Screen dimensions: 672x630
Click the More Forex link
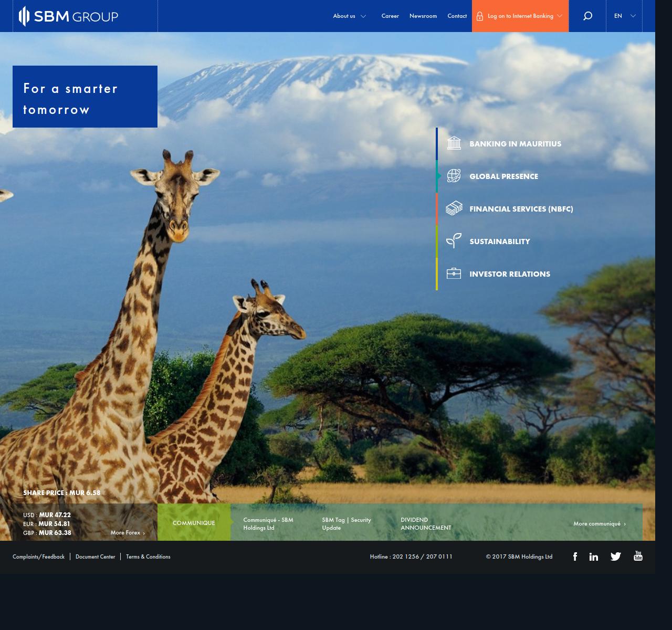(x=127, y=532)
